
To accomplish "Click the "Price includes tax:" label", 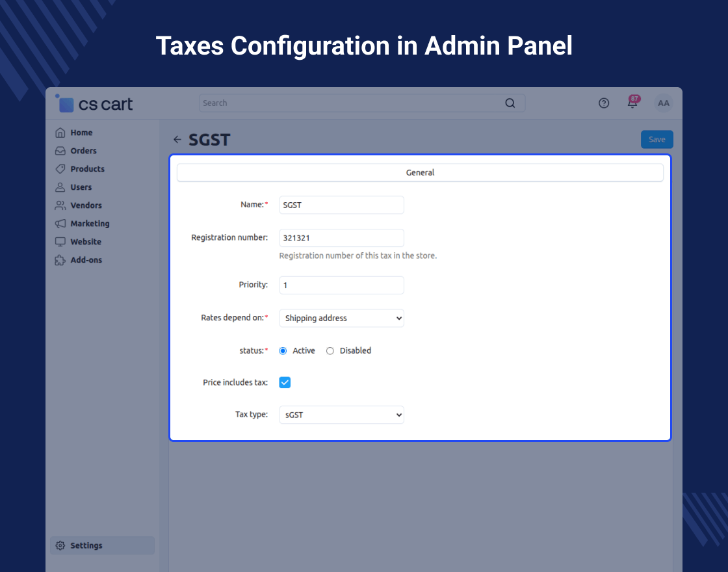I will (x=235, y=383).
